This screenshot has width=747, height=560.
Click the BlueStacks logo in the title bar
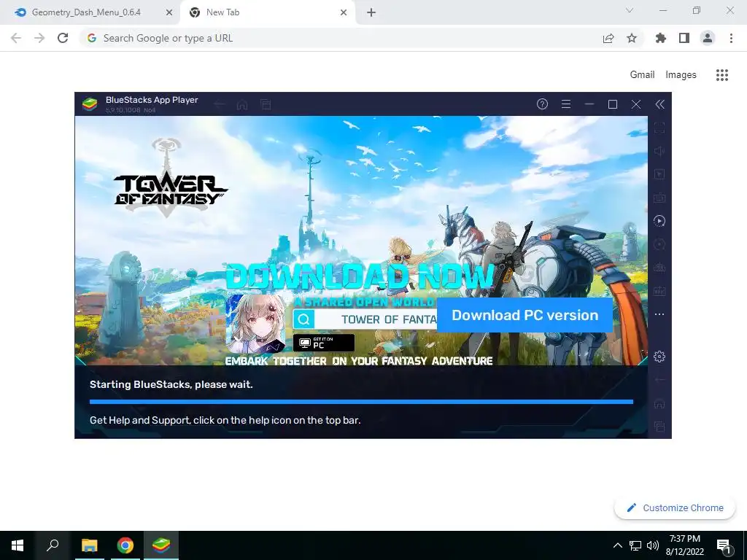click(90, 104)
